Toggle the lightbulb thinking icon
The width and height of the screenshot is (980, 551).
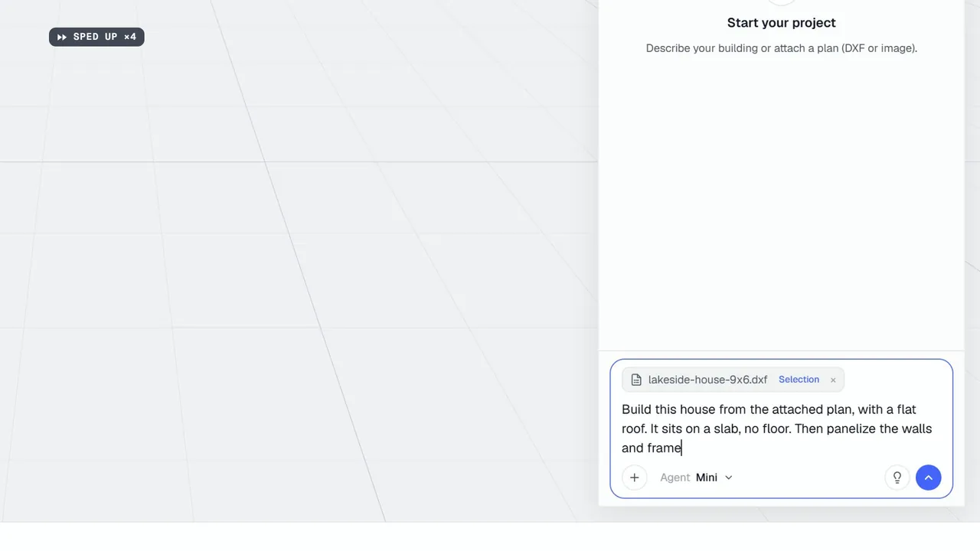(897, 478)
